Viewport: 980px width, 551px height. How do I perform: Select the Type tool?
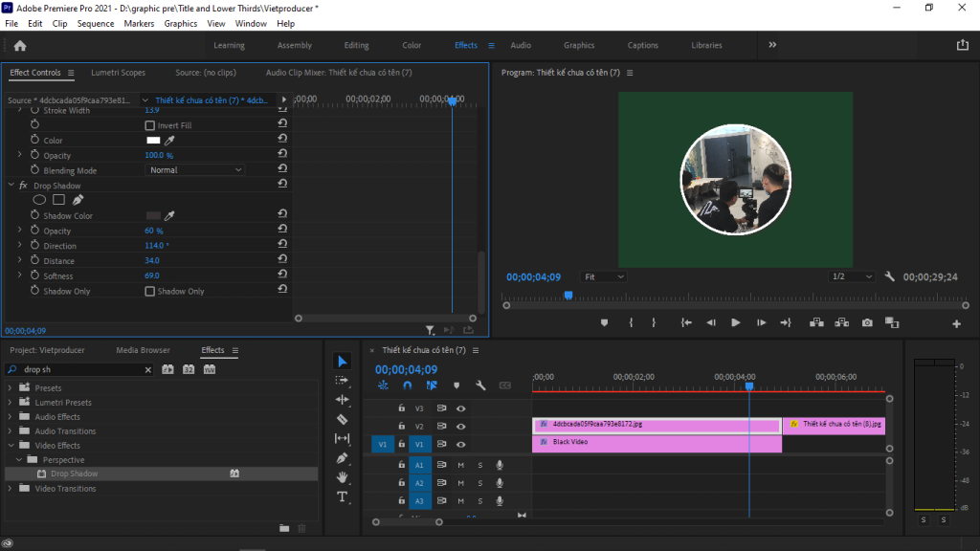[x=342, y=495]
